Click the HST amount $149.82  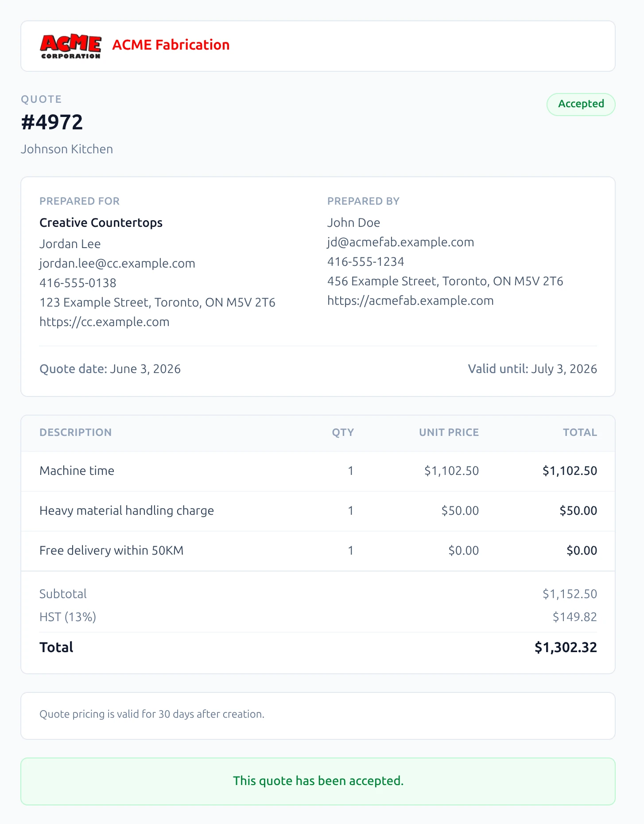[574, 617]
